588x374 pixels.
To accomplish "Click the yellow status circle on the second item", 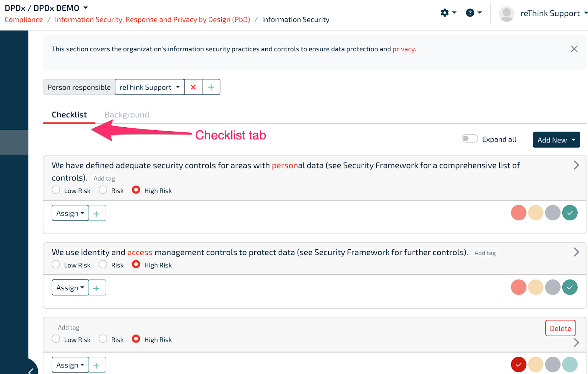I will coord(535,287).
